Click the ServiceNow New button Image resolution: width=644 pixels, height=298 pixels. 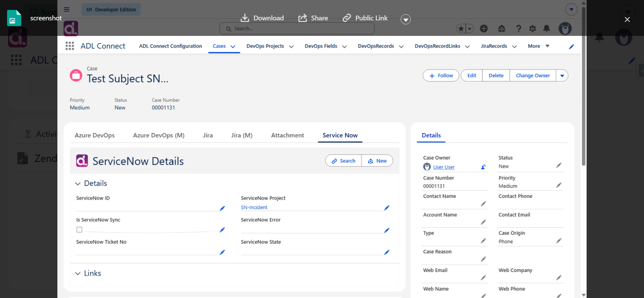(377, 161)
